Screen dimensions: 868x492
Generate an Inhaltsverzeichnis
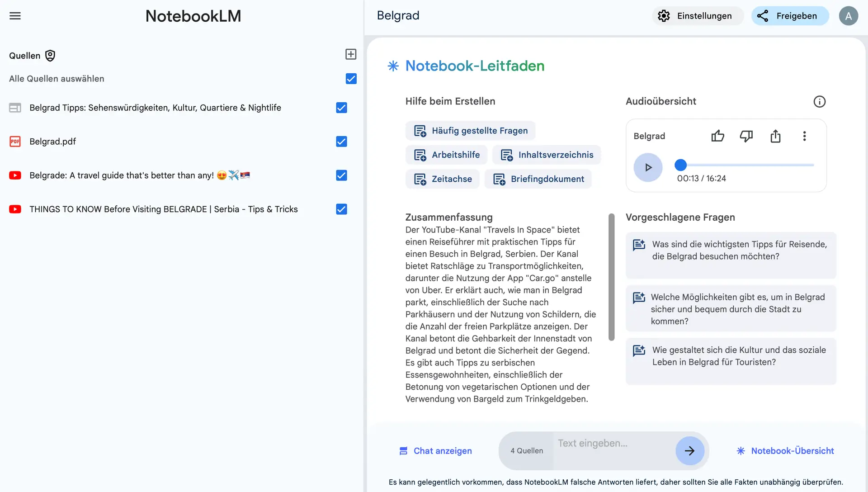546,155
